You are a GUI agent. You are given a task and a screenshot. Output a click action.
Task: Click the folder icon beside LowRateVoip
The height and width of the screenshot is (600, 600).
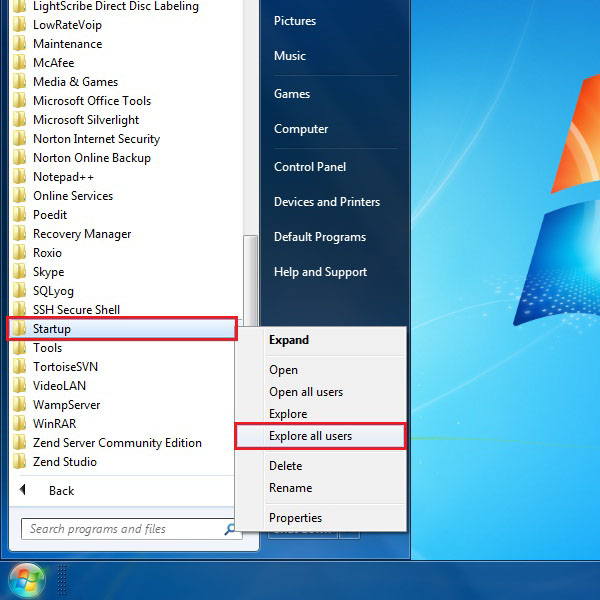click(x=19, y=25)
